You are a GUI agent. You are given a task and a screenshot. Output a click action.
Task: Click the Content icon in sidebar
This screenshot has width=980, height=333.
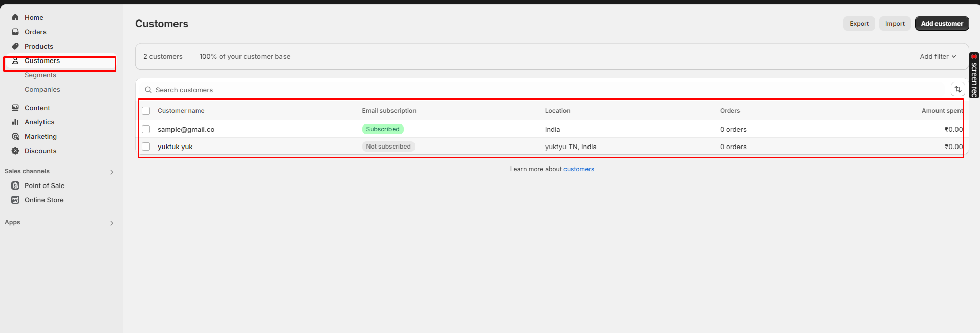15,108
